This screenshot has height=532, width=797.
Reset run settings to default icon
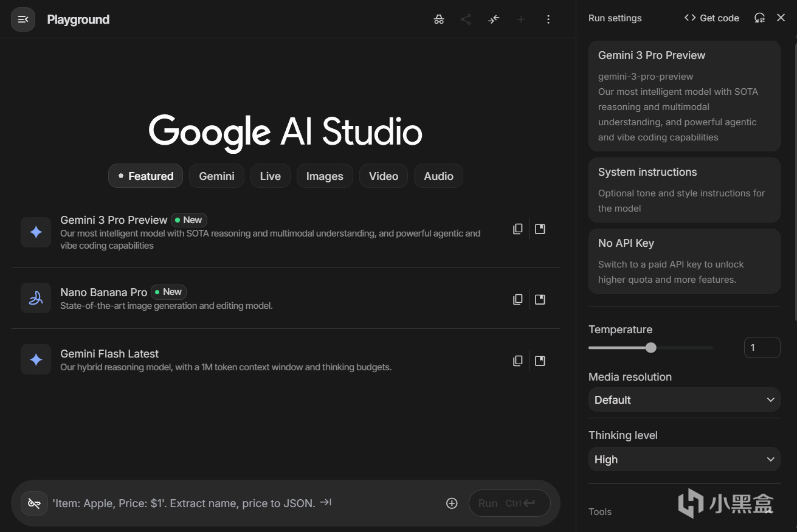tap(759, 18)
